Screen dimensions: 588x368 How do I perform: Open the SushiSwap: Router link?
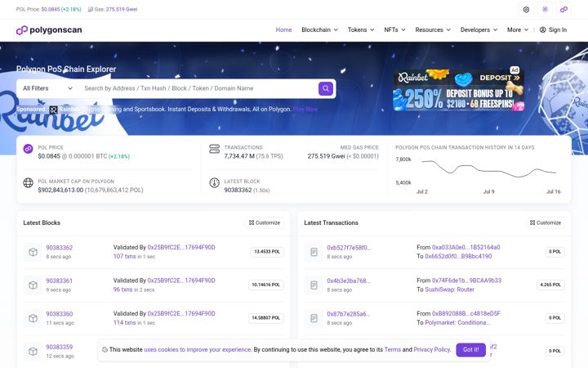(450, 289)
